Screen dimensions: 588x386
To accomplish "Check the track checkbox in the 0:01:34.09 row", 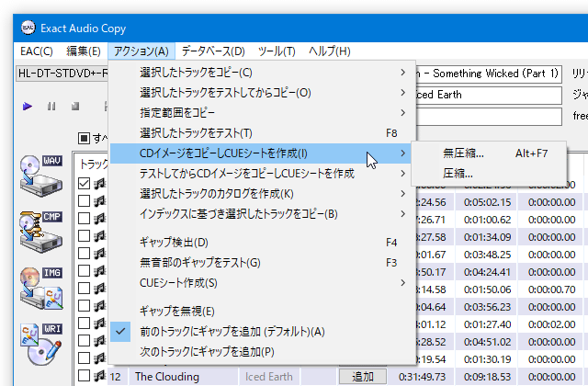I will click(84, 236).
